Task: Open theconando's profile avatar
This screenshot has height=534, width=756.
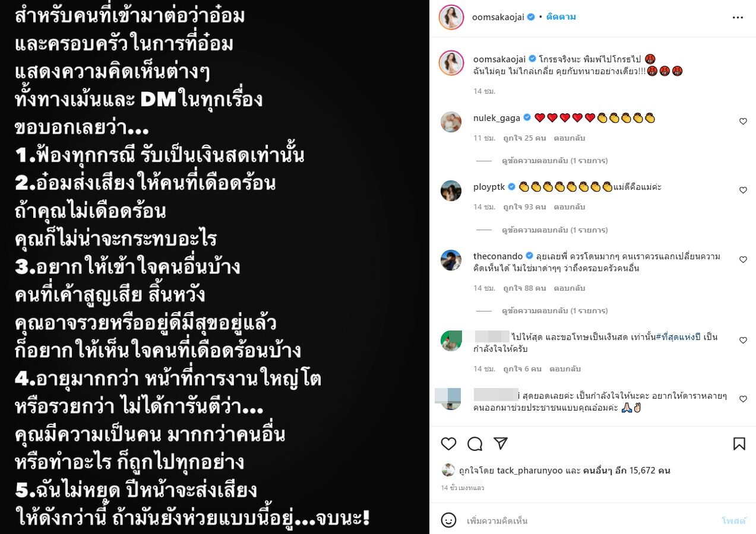Action: pos(451,260)
